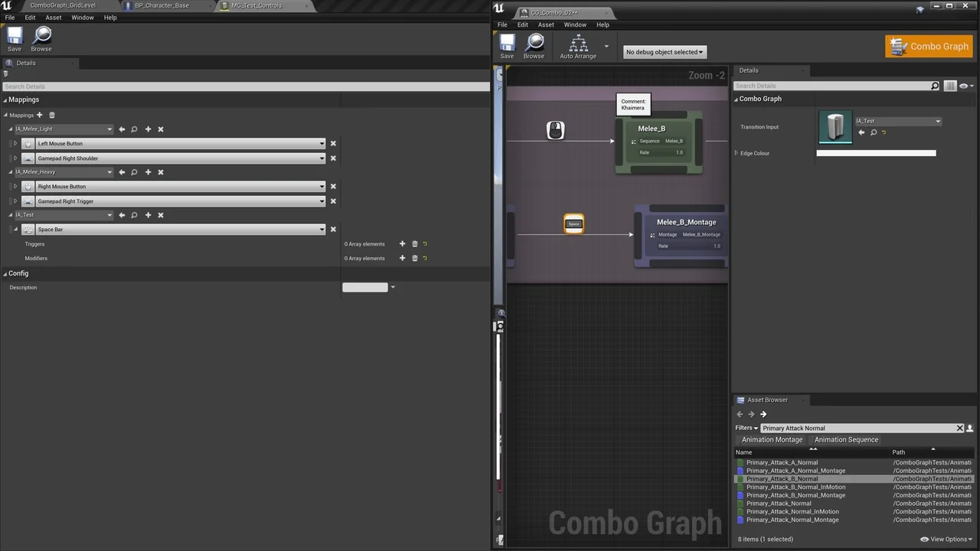Open the Left Mouse Button key binding dropdown

pos(321,143)
